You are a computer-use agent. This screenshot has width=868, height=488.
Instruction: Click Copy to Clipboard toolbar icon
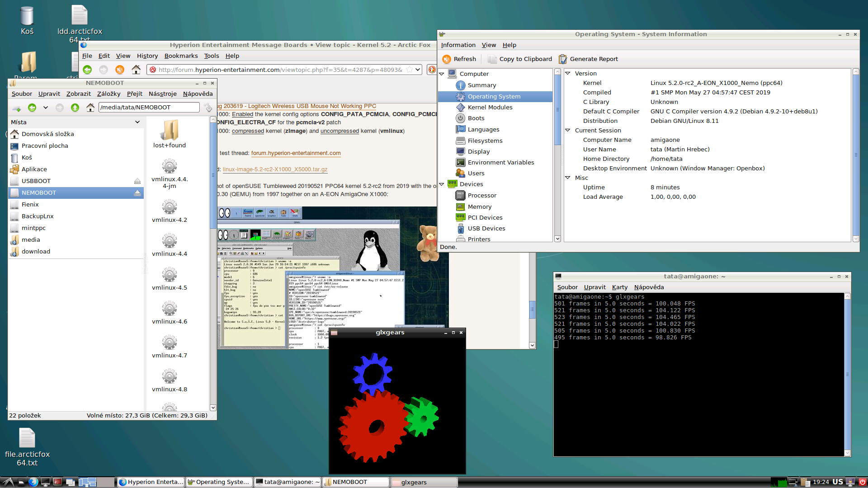click(x=492, y=59)
